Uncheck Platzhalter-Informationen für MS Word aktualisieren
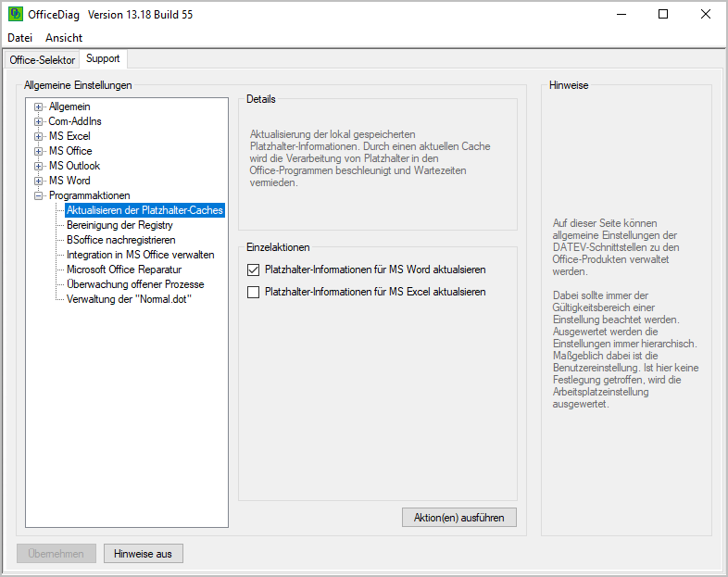The width and height of the screenshot is (728, 577). pos(253,270)
